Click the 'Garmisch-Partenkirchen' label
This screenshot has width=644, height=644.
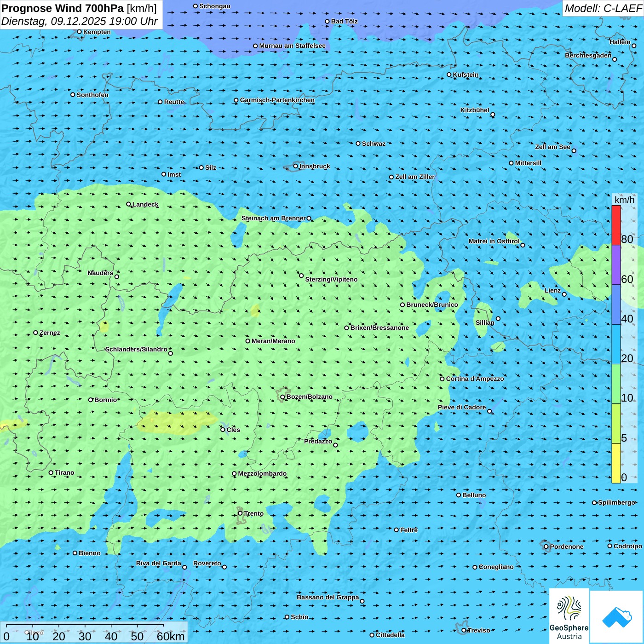(277, 100)
